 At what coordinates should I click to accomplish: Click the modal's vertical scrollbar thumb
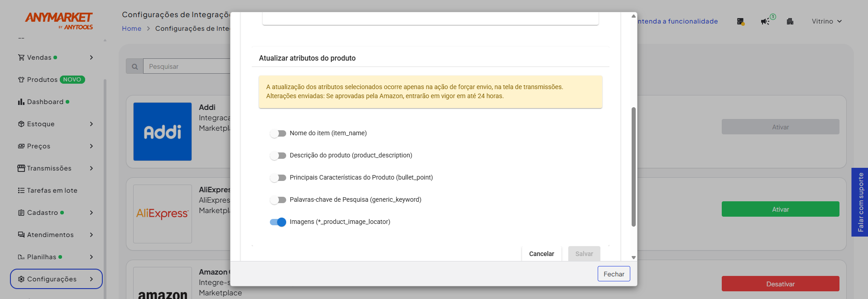[633, 166]
